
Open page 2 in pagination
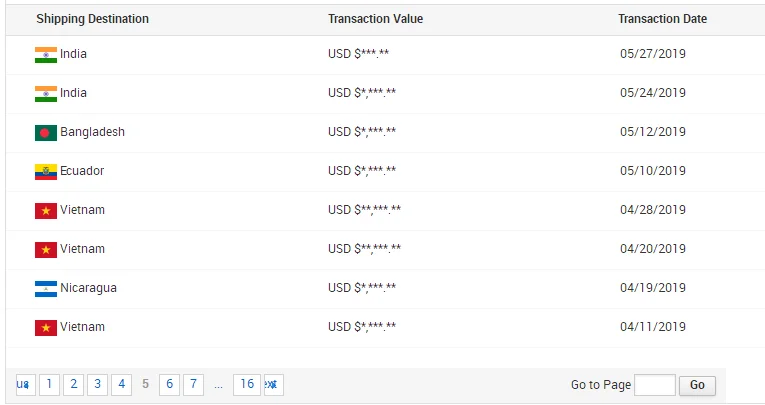tap(73, 384)
